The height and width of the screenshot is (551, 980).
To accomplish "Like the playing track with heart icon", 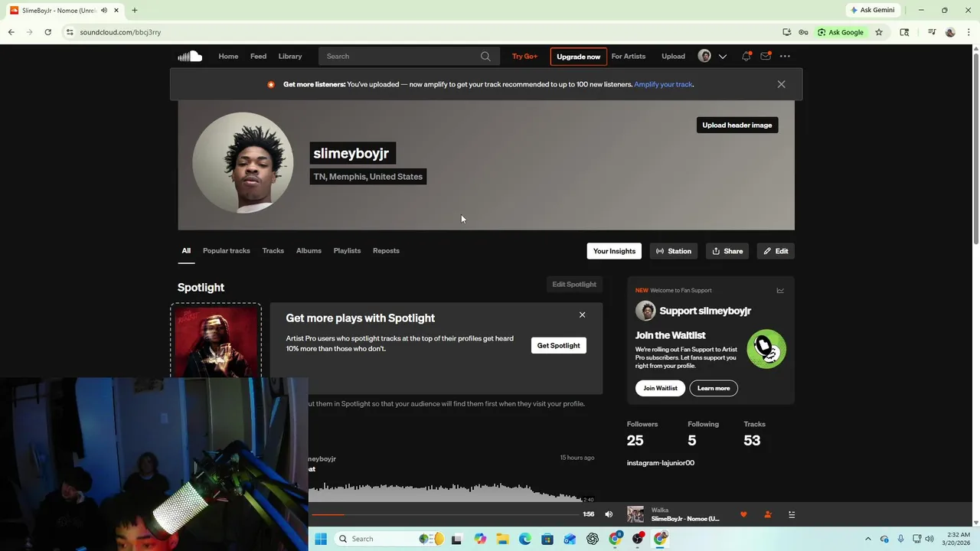I will tap(743, 514).
